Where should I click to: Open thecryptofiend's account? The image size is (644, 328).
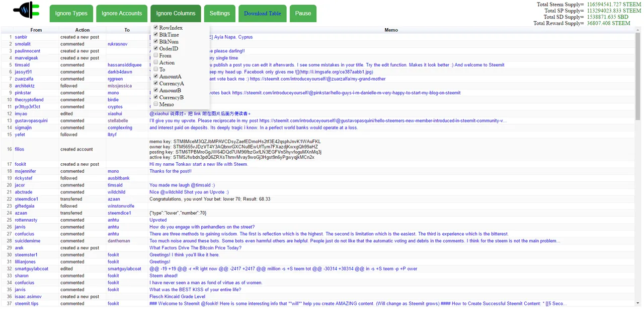[29, 100]
